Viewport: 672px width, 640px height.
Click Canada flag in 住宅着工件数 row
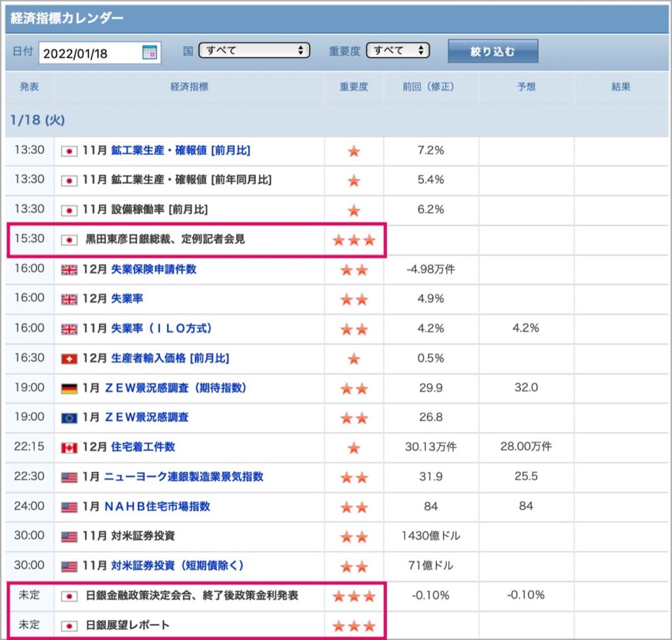(69, 448)
